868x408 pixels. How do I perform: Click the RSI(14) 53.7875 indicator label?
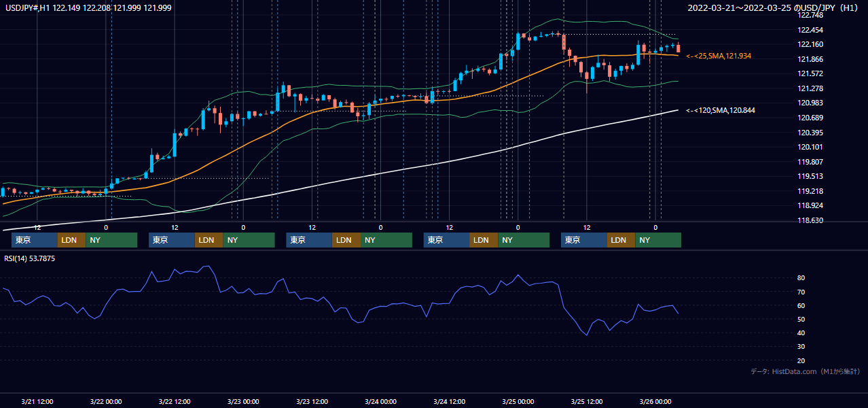(x=30, y=258)
